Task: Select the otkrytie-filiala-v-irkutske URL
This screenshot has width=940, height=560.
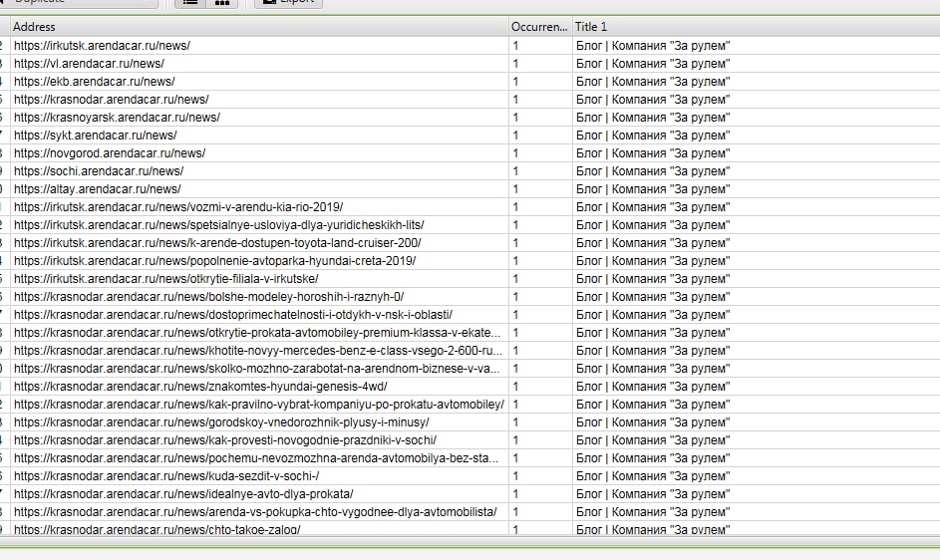Action: (x=166, y=279)
